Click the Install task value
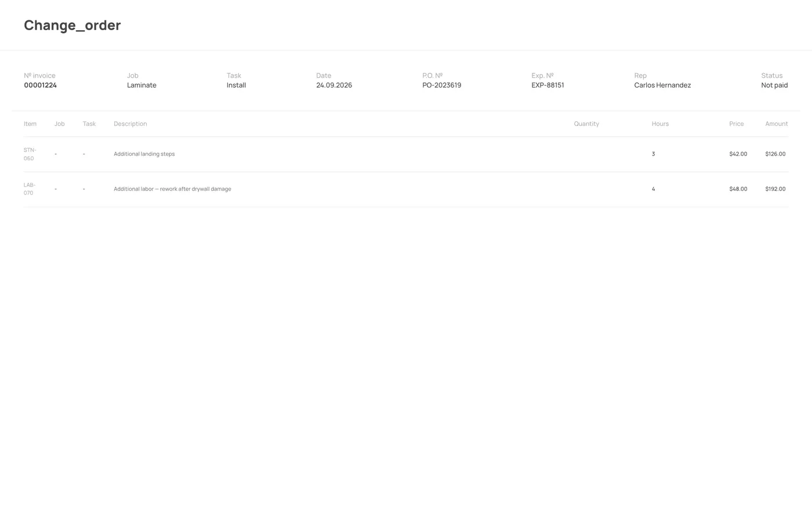This screenshot has width=812, height=508. pyautogui.click(x=236, y=85)
